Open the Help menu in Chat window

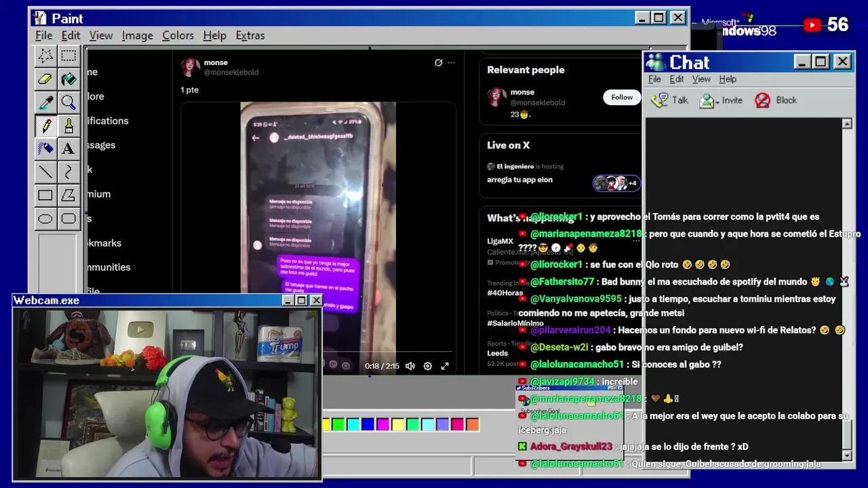[728, 79]
